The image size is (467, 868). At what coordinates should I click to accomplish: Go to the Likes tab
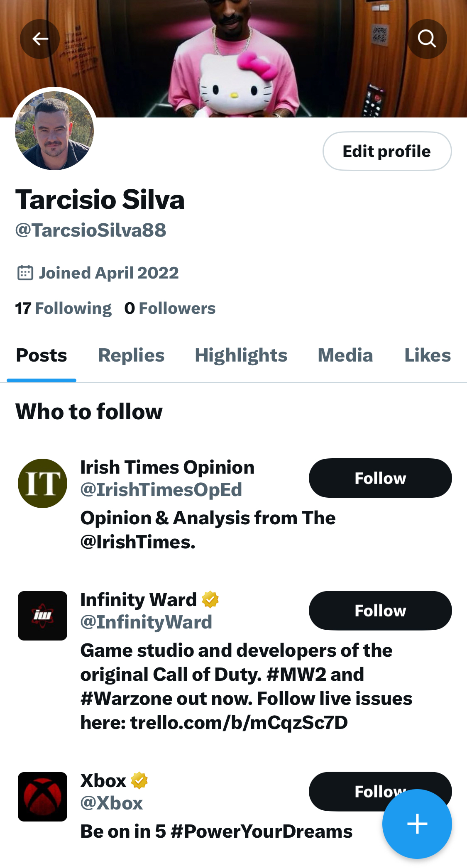click(x=427, y=355)
